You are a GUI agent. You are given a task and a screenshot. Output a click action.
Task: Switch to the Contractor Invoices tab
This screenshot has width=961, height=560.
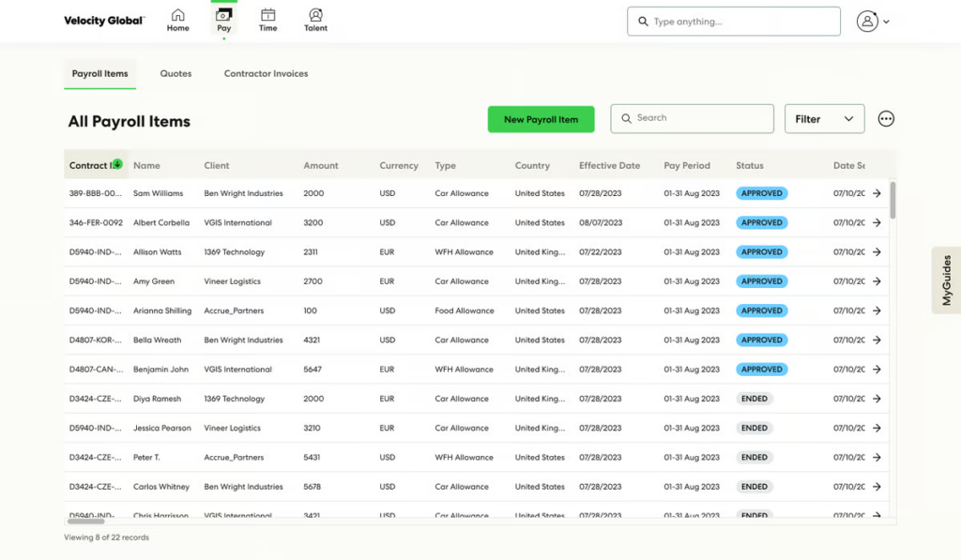(266, 73)
